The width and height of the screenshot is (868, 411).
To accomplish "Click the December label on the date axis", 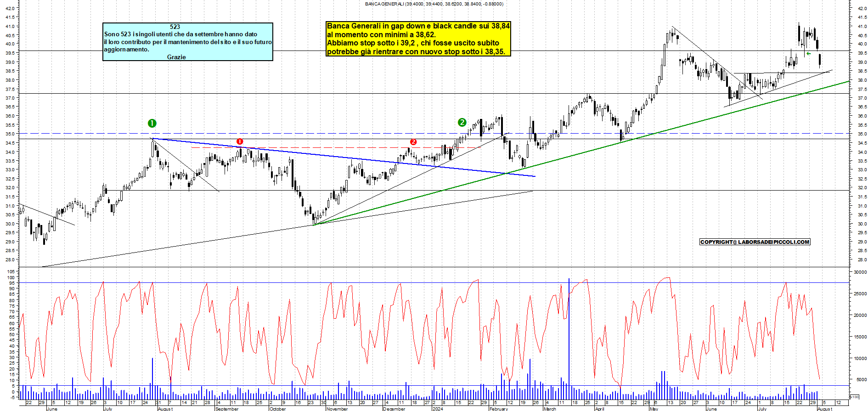I will (394, 409).
